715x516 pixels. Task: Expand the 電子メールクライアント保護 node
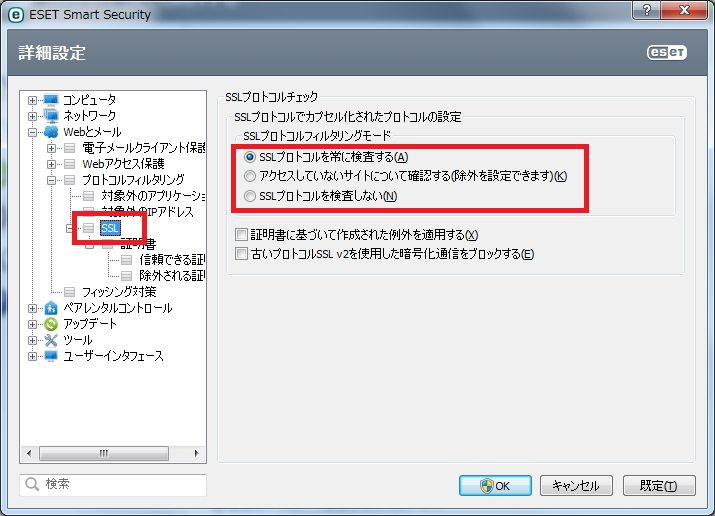[x=52, y=148]
